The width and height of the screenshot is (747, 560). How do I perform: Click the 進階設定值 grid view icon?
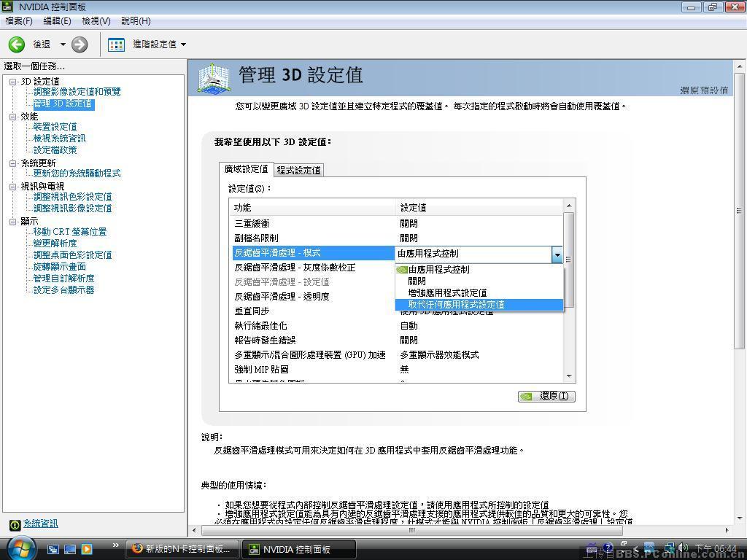click(115, 44)
